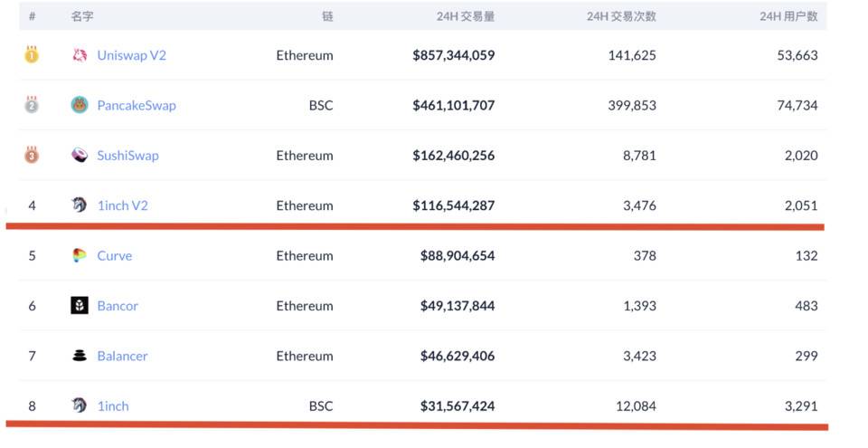Click the PancakeSwap logo icon
This screenshot has width=868, height=448.
[80, 105]
